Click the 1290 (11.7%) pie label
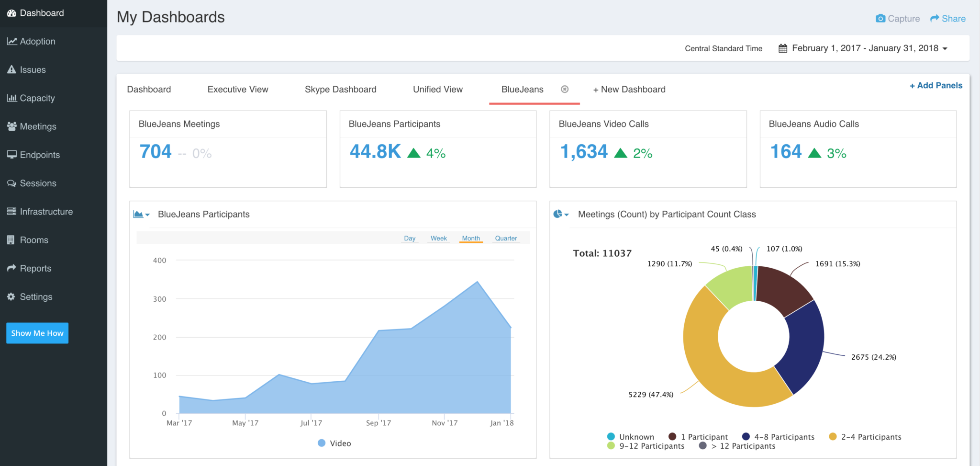This screenshot has height=466, width=980. coord(669,264)
